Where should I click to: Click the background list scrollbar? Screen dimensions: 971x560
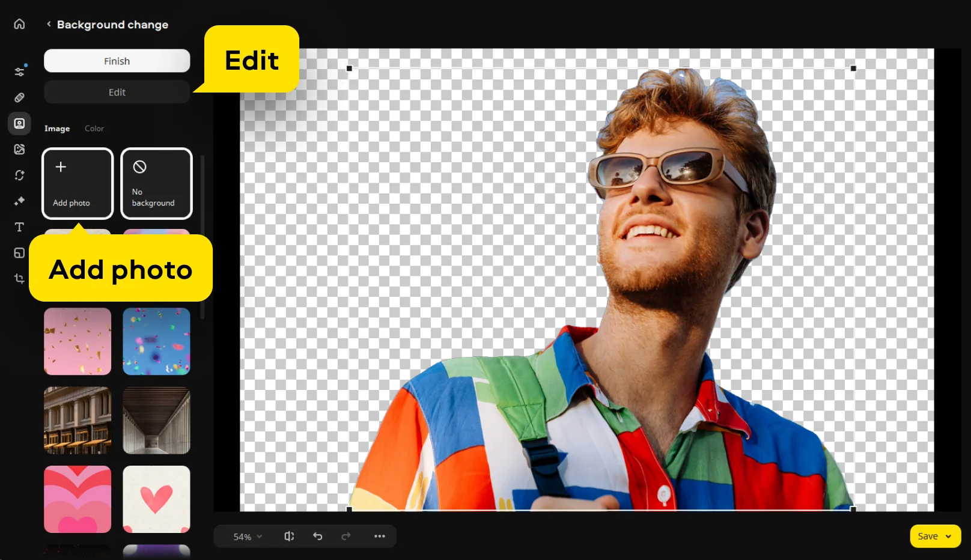click(202, 237)
